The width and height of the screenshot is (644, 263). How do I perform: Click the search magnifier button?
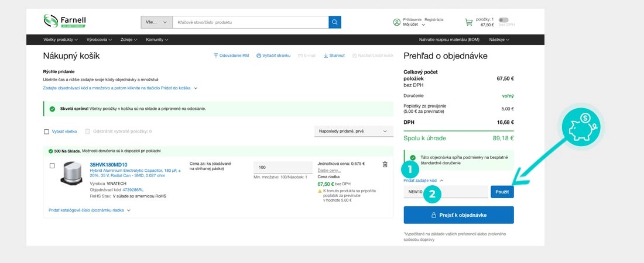(x=335, y=22)
